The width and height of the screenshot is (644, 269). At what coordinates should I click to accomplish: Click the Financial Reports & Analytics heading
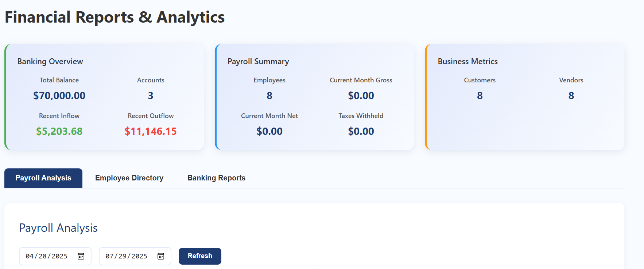coord(115,17)
